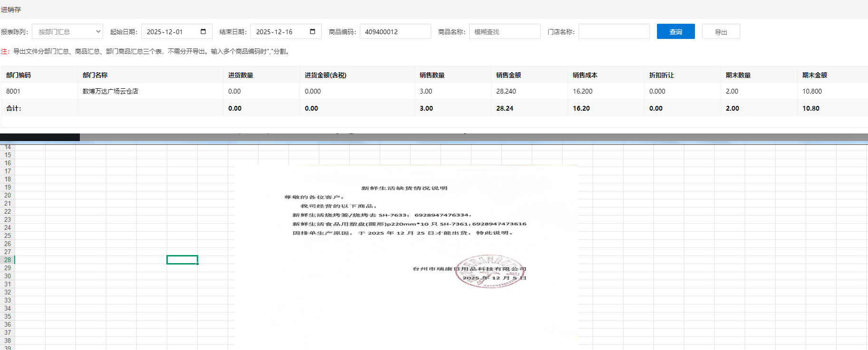The height and width of the screenshot is (350, 868).
Task: Select the 进货金额(含税) column header
Action: click(x=326, y=75)
